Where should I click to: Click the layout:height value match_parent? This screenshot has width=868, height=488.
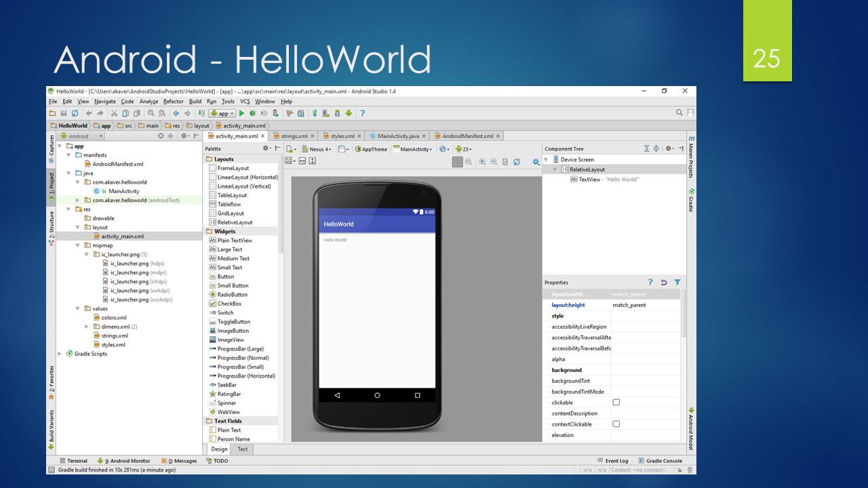click(629, 305)
